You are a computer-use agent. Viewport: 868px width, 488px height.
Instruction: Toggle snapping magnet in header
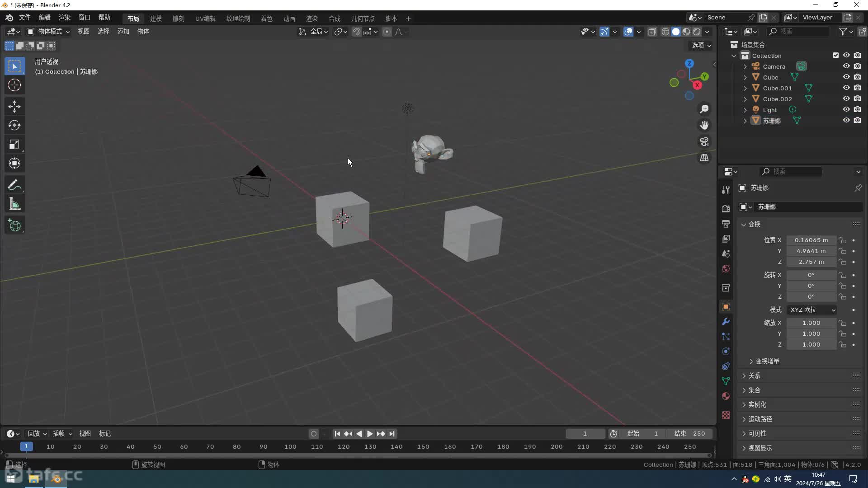click(357, 32)
